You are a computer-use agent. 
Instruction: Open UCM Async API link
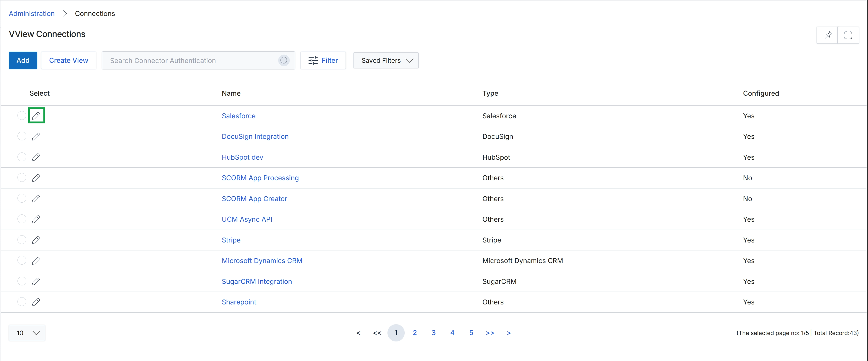tap(247, 219)
